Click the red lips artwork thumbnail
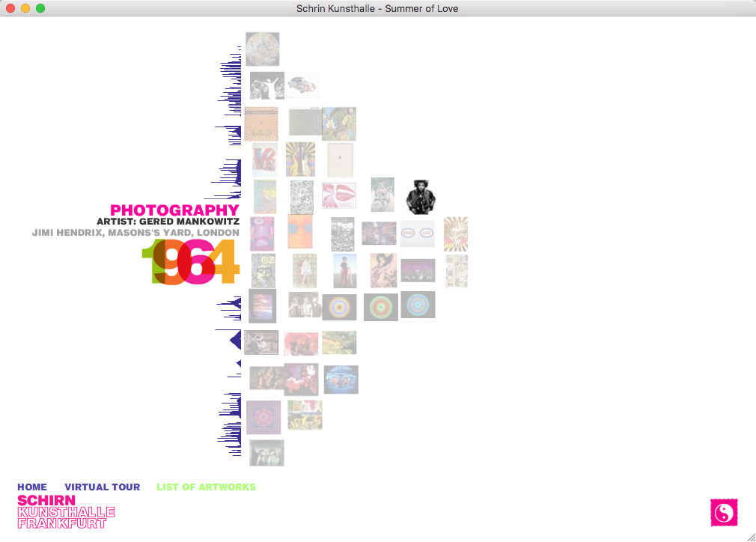The width and height of the screenshot is (756, 542). (339, 195)
